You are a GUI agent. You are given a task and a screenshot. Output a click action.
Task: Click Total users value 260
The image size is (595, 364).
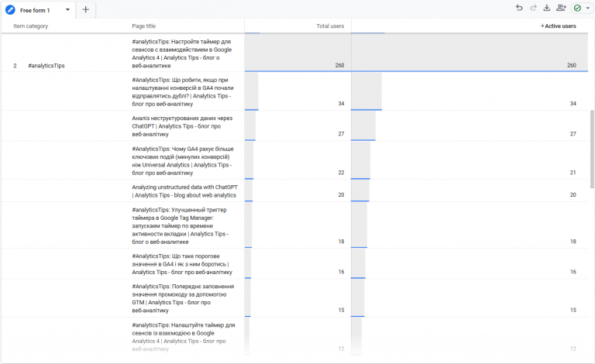pos(339,65)
